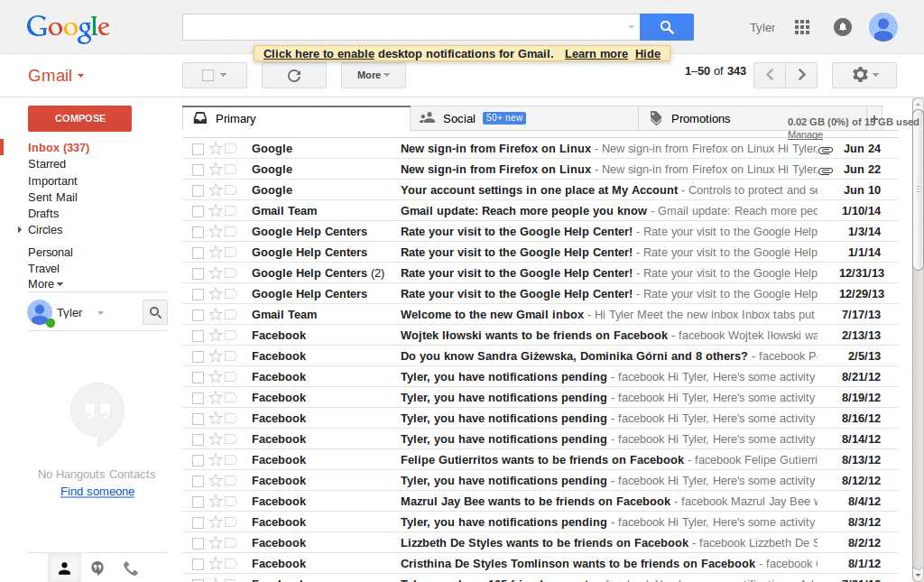Star the 1/3/14 Google Help Centers email
The height and width of the screenshot is (582, 924).
click(x=215, y=232)
